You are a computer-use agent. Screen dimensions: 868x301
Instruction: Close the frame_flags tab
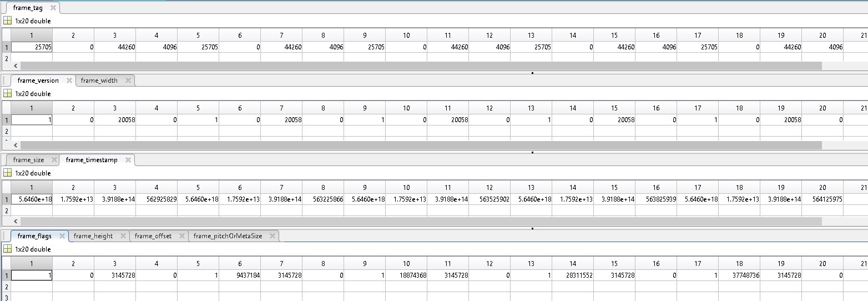pos(62,236)
